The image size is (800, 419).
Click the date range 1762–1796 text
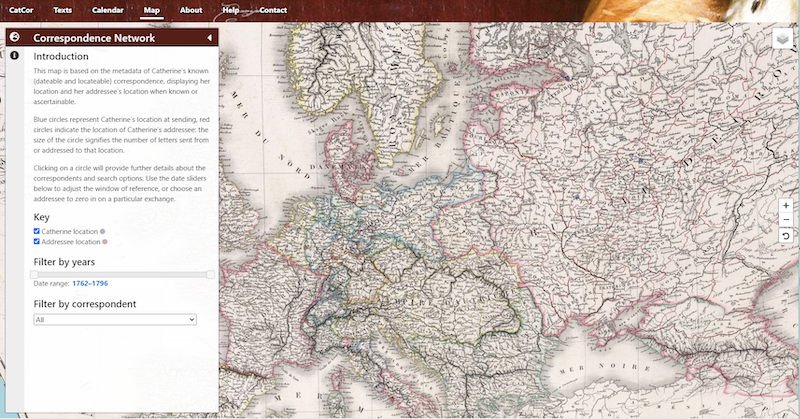click(90, 283)
